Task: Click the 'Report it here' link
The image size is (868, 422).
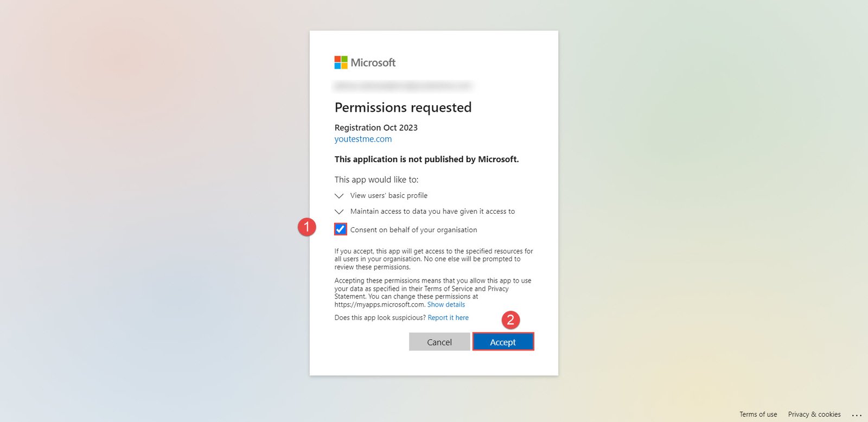Action: [x=448, y=318]
